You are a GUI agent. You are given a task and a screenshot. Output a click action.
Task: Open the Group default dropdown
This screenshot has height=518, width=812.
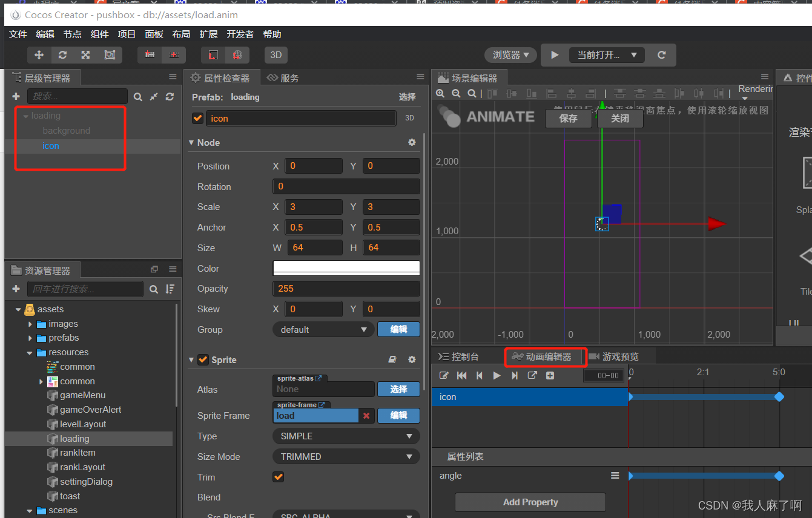(x=323, y=329)
